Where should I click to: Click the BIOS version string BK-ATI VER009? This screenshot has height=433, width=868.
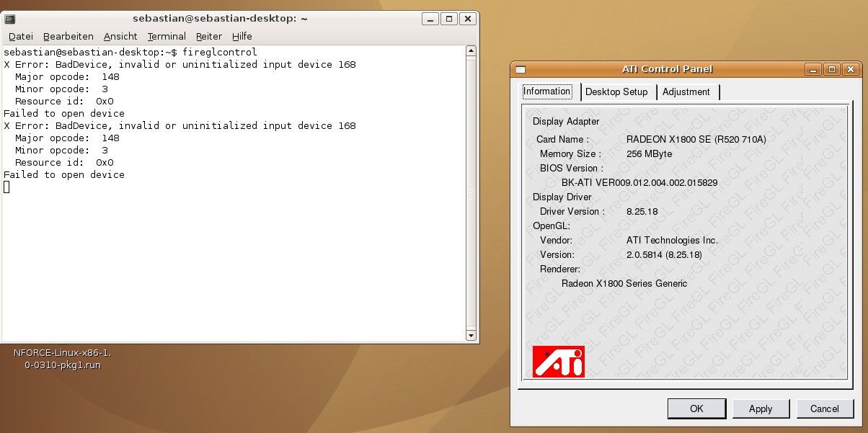[x=639, y=182]
